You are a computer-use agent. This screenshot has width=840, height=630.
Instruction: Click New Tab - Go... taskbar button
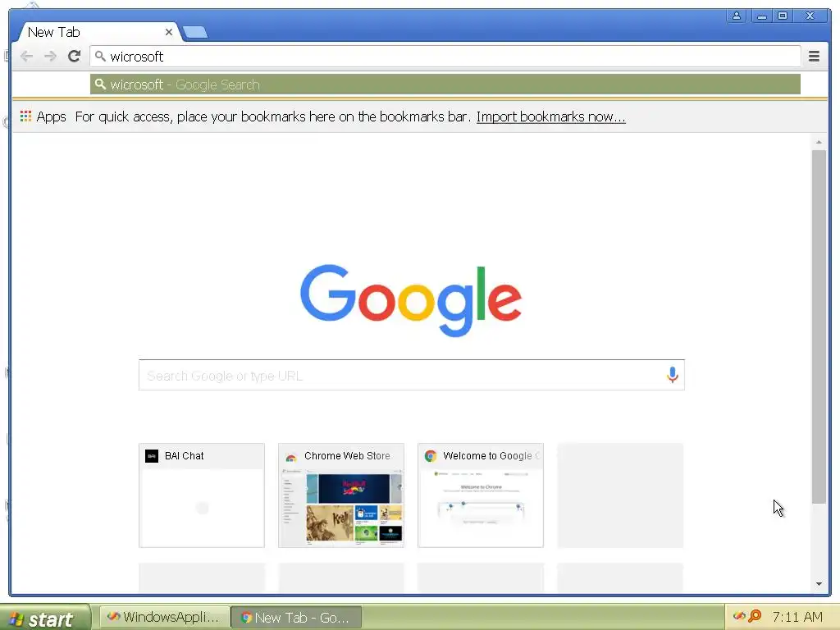[296, 617]
